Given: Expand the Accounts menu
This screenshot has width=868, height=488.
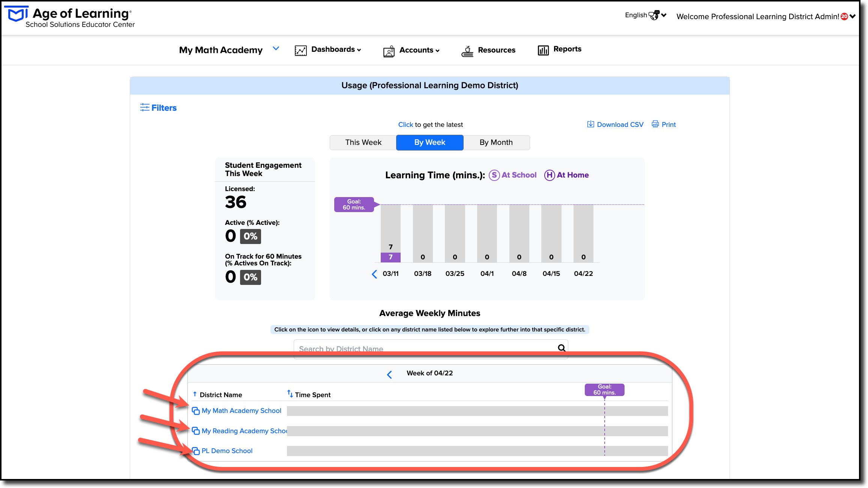Looking at the screenshot, I should [x=437, y=51].
